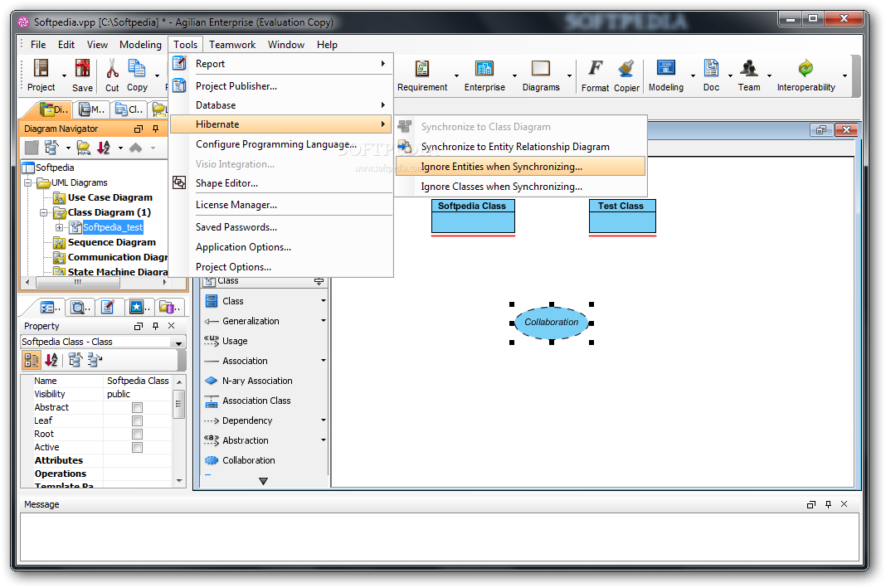
Task: Collapse the Class Diagram (1) node
Action: (43, 213)
